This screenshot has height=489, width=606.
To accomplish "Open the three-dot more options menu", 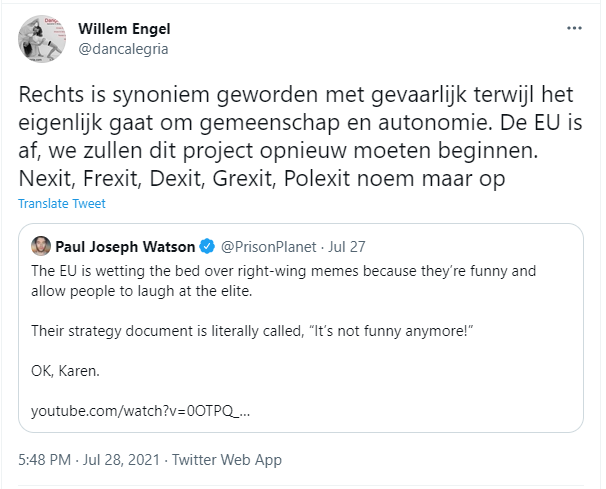I will point(574,28).
